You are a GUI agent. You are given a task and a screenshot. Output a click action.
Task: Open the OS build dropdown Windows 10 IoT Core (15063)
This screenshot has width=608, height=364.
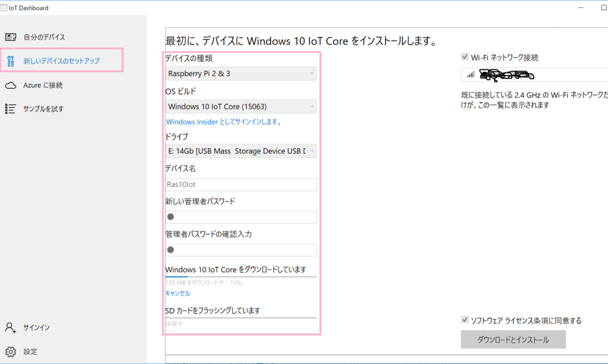pyautogui.click(x=241, y=107)
